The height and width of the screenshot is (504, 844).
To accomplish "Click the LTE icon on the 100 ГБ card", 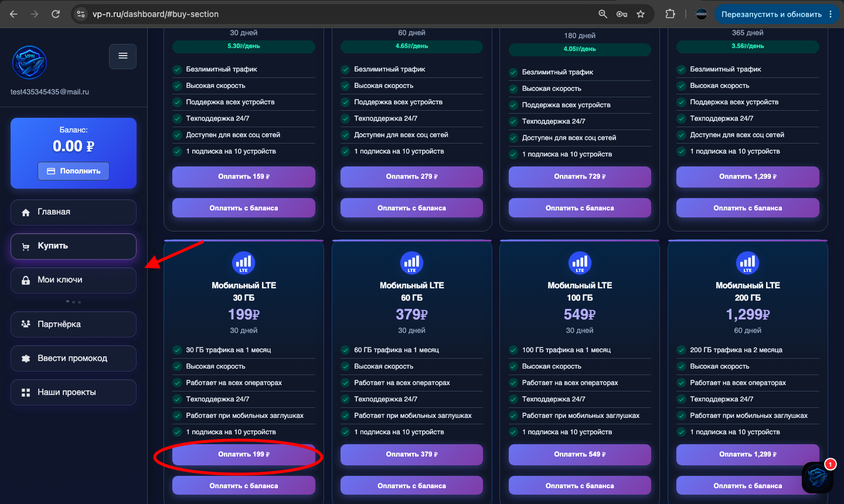I will tap(580, 263).
